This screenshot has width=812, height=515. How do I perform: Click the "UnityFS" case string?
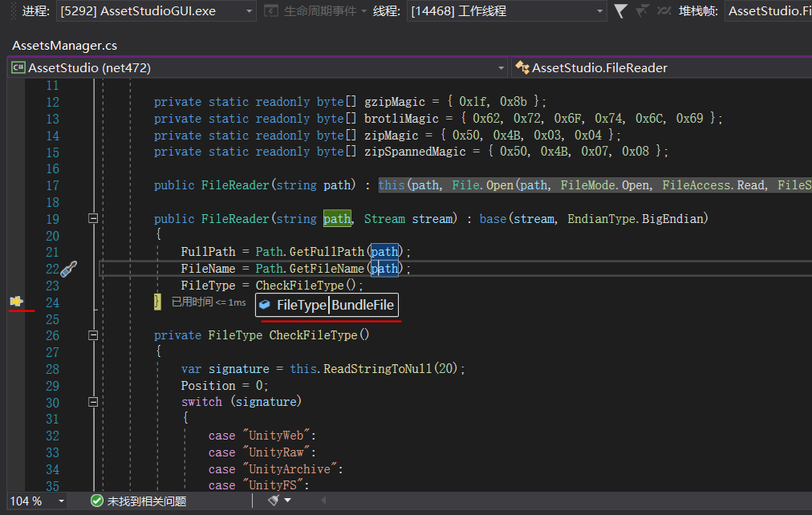click(x=272, y=485)
